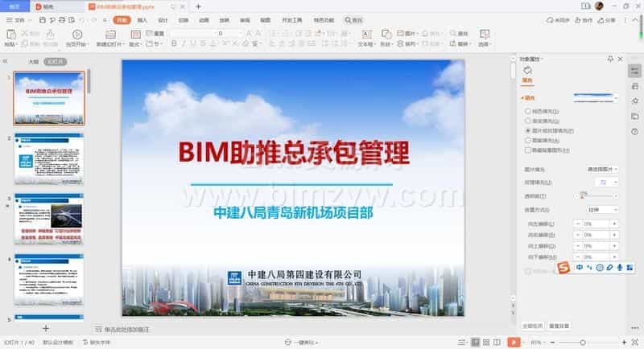Open the properties sidebar icon at top right
644x349 pixels.
pyautogui.click(x=634, y=71)
